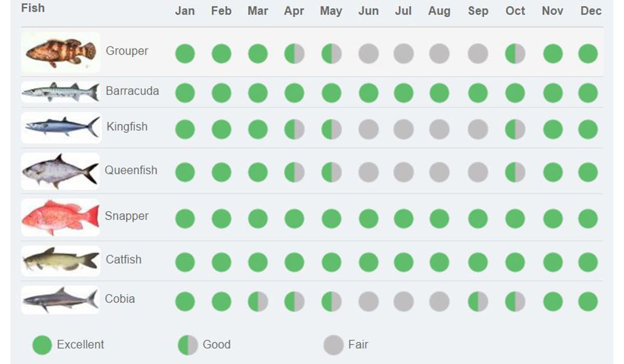Click Cobia's half-green September indicator
Screen dimensions: 624x364
pyautogui.click(x=477, y=302)
